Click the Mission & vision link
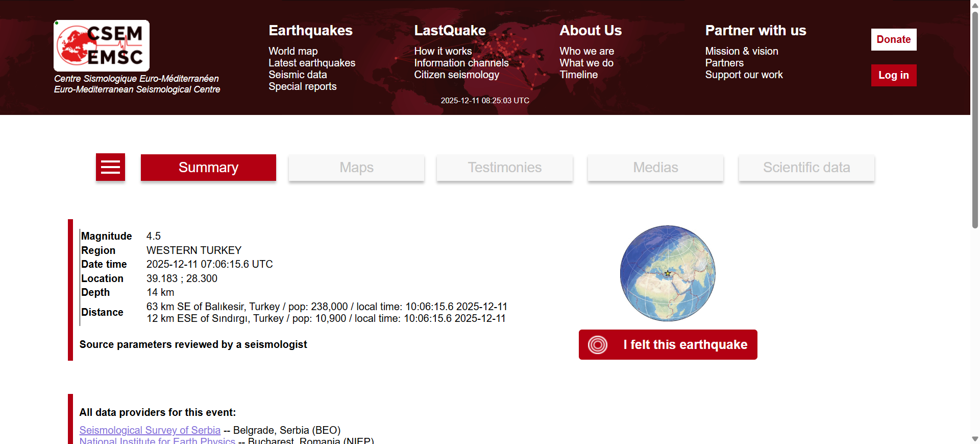The width and height of the screenshot is (980, 444). tap(741, 51)
